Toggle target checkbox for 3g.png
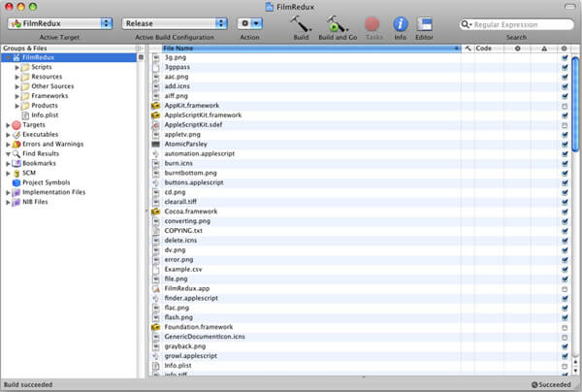This screenshot has width=582, height=392. point(564,57)
